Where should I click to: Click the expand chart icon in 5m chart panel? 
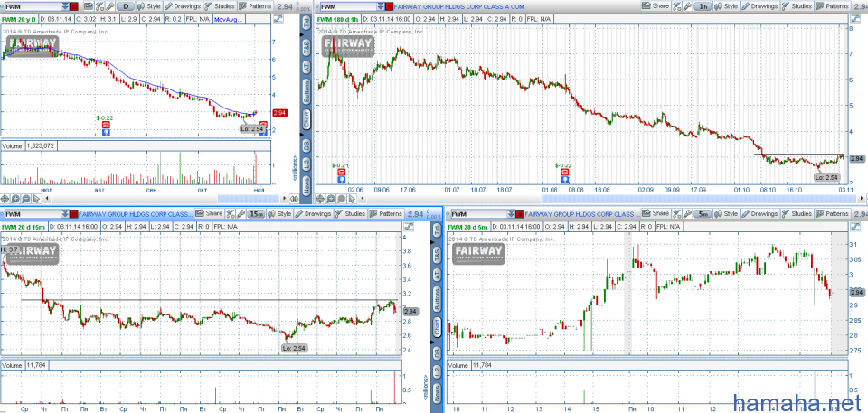[x=854, y=226]
